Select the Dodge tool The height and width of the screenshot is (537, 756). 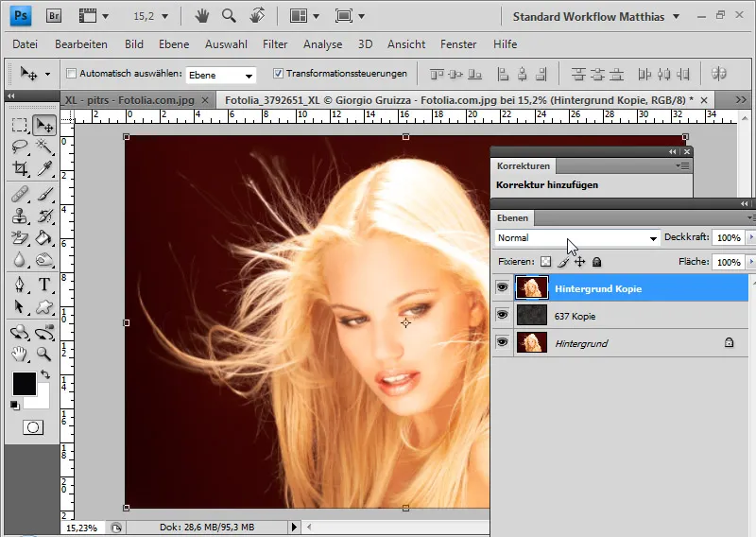point(44,260)
